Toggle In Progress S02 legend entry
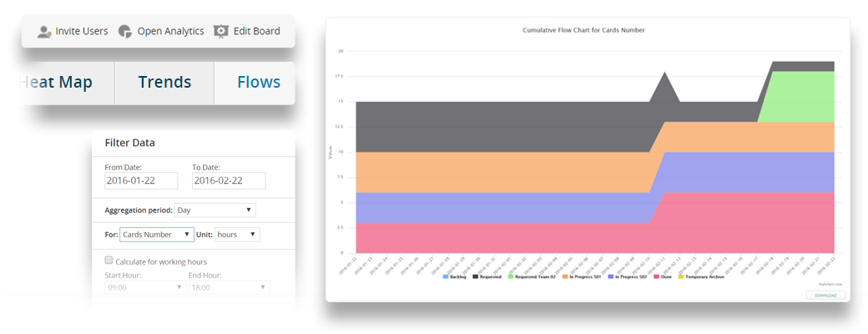The width and height of the screenshot is (868, 334). (627, 276)
